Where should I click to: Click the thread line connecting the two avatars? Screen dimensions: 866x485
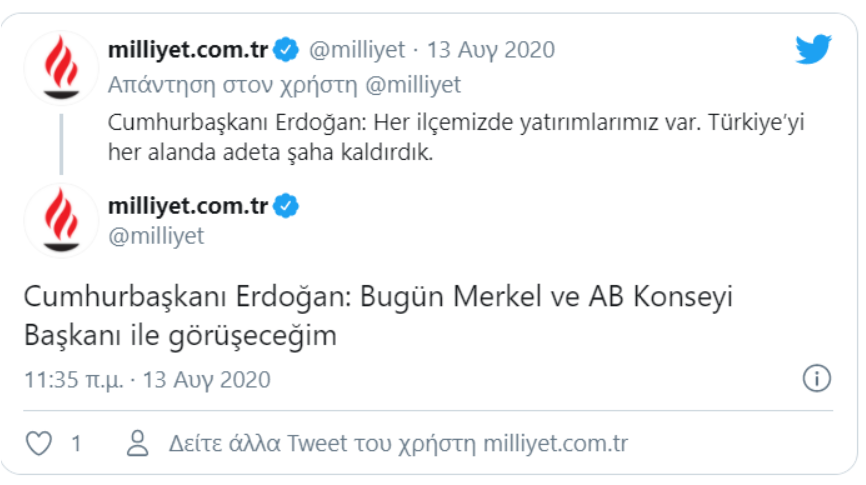pyautogui.click(x=62, y=144)
